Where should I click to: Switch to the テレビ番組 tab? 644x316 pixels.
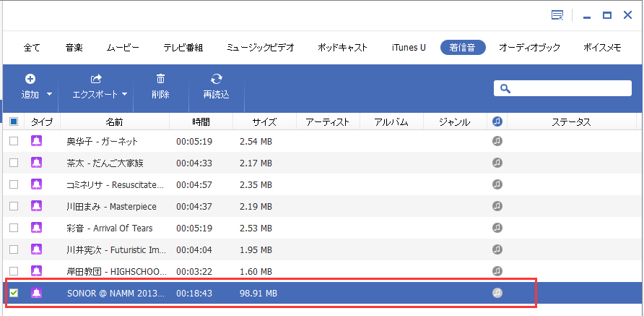183,48
